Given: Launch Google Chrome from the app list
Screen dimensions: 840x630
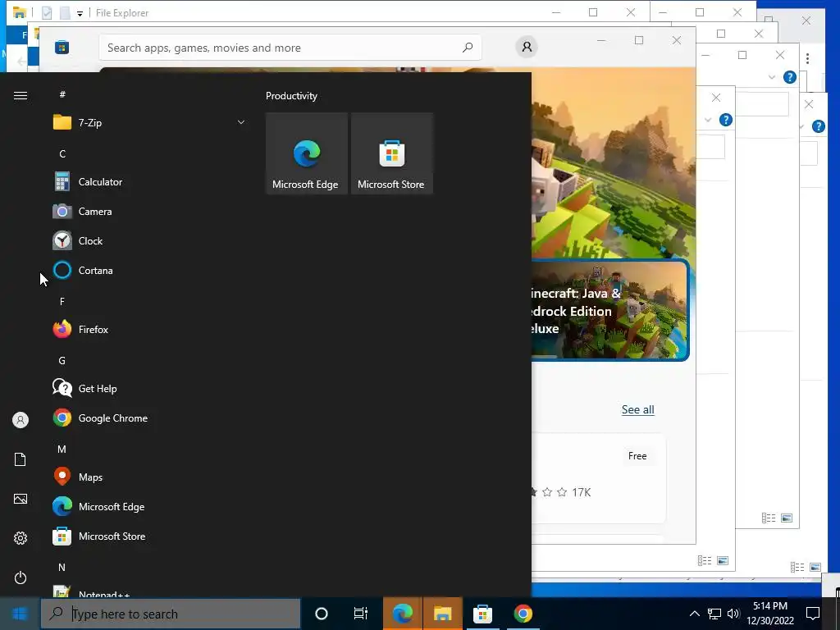Looking at the screenshot, I should point(149,418).
